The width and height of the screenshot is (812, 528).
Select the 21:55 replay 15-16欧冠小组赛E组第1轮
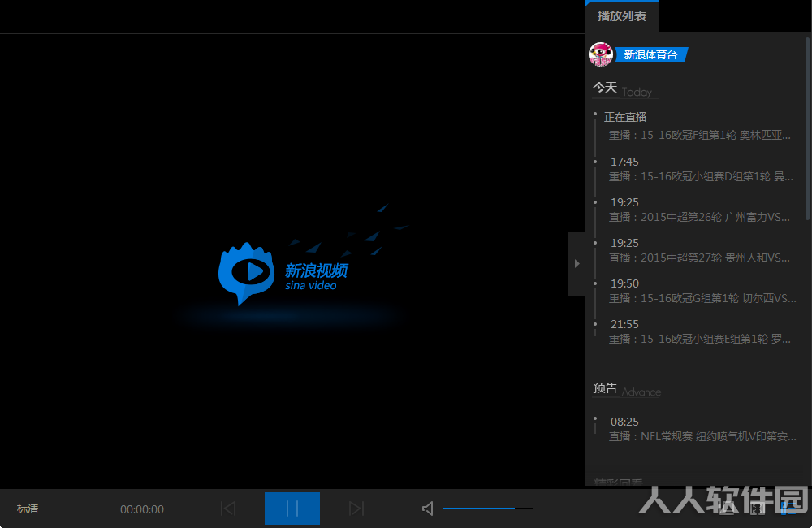(700, 339)
